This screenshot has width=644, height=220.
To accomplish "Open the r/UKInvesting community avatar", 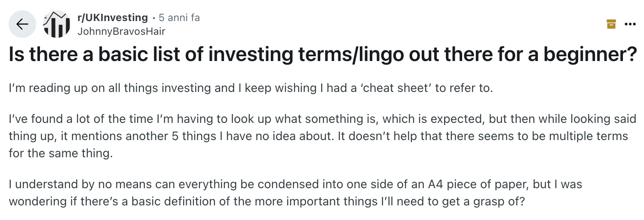I will 56,24.
